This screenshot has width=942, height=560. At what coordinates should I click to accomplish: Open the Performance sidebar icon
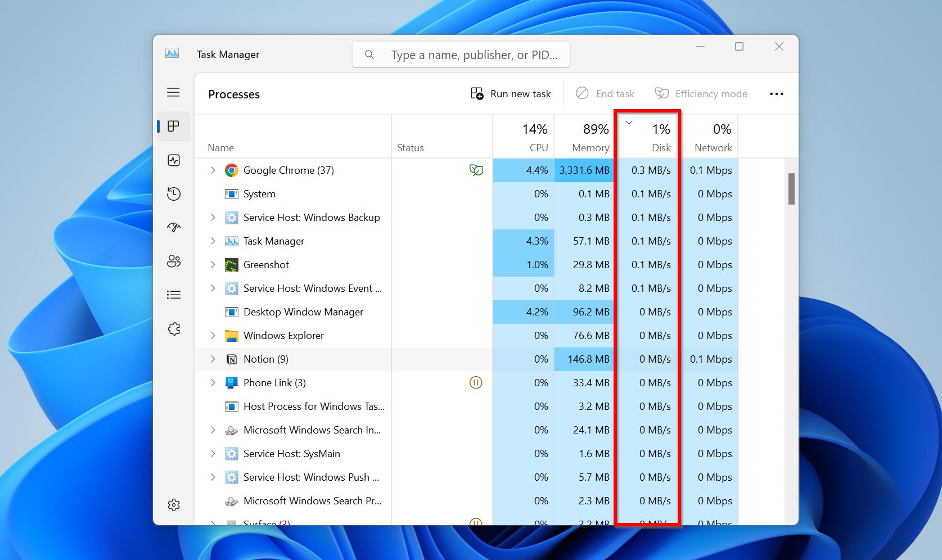coord(174,160)
